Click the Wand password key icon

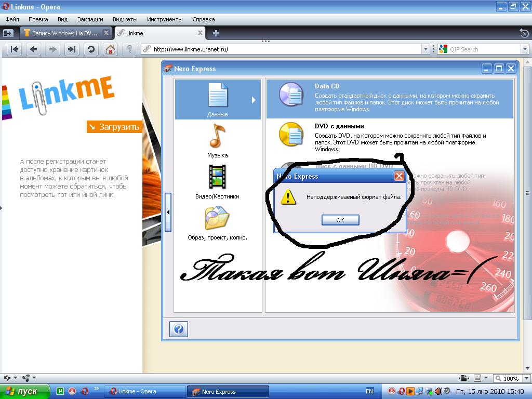pyautogui.click(x=129, y=49)
